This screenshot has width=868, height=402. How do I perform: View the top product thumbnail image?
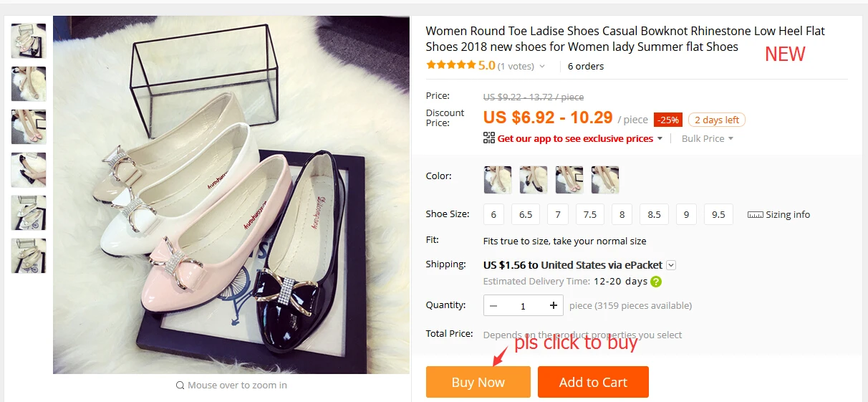point(29,41)
